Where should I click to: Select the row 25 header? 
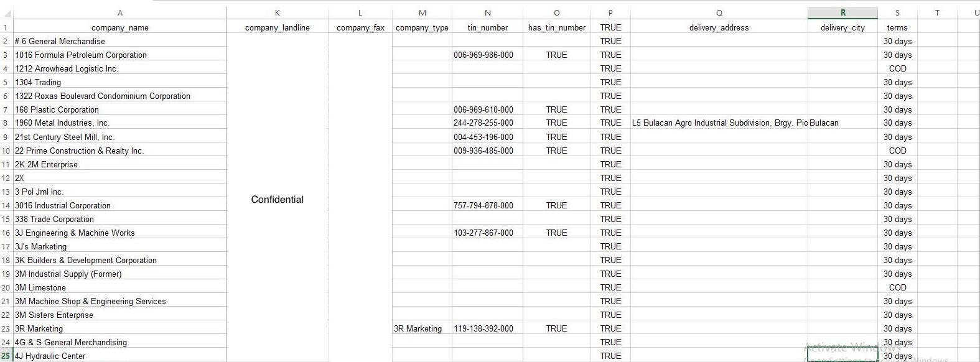6,356
